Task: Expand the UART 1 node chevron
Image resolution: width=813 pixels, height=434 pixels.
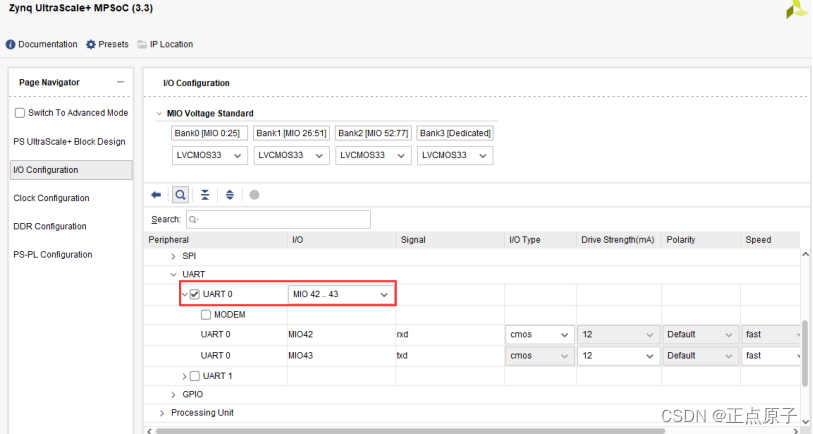Action: [185, 376]
